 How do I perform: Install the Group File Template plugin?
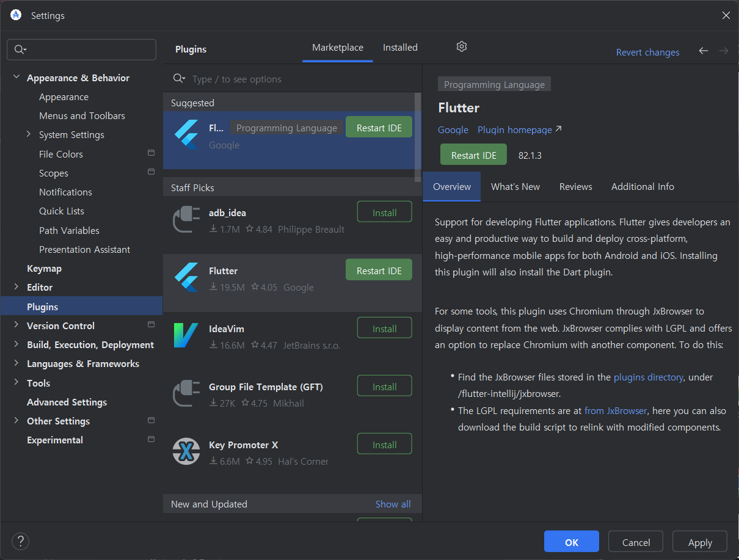click(384, 387)
